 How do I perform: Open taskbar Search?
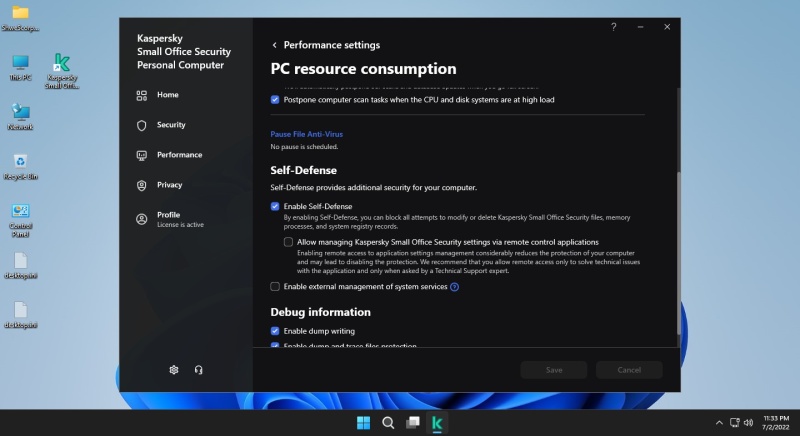pos(388,423)
